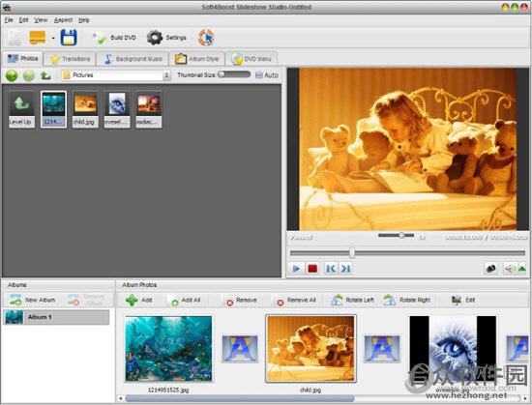Rotate the photo left
The image size is (532, 405).
(352, 301)
